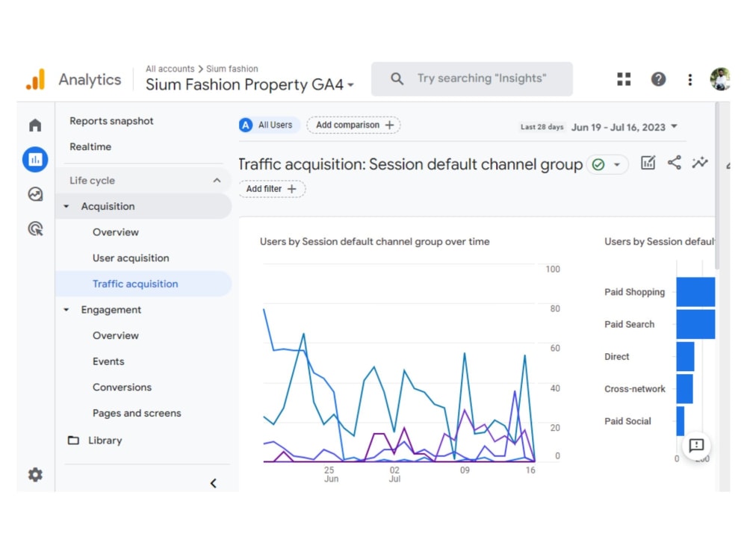Image resolution: width=747 pixels, height=560 pixels.
Task: Open the Google apps grid icon
Action: click(x=624, y=79)
